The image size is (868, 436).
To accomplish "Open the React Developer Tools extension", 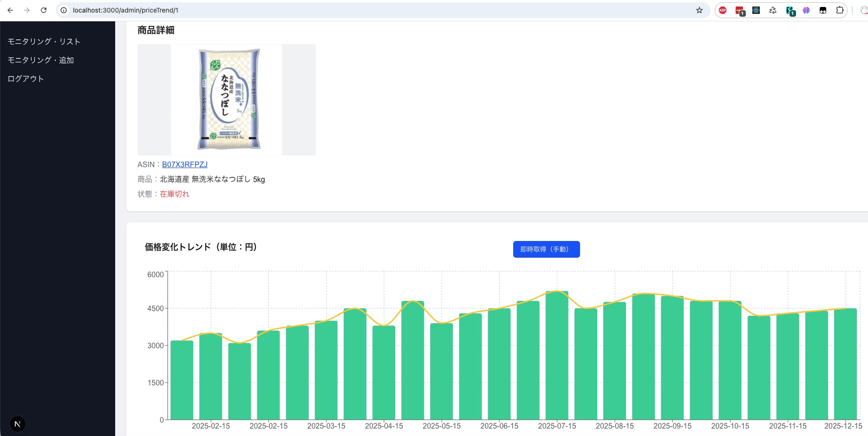I will point(756,10).
